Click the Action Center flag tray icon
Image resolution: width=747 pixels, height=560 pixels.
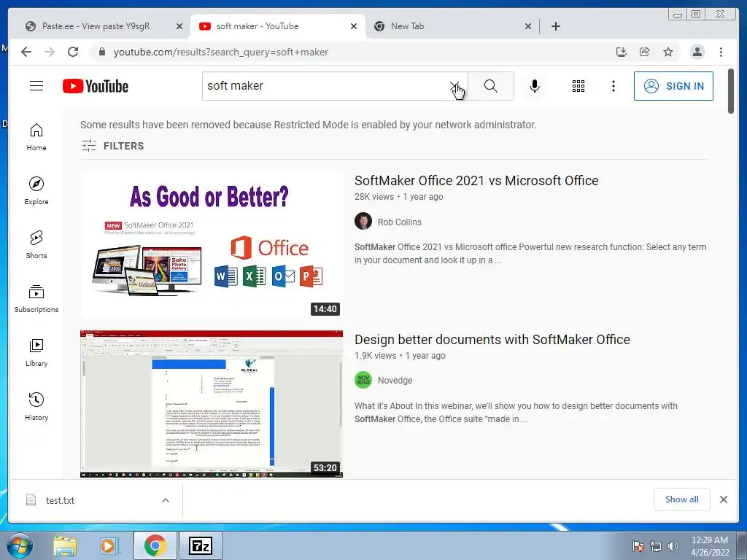(x=638, y=546)
